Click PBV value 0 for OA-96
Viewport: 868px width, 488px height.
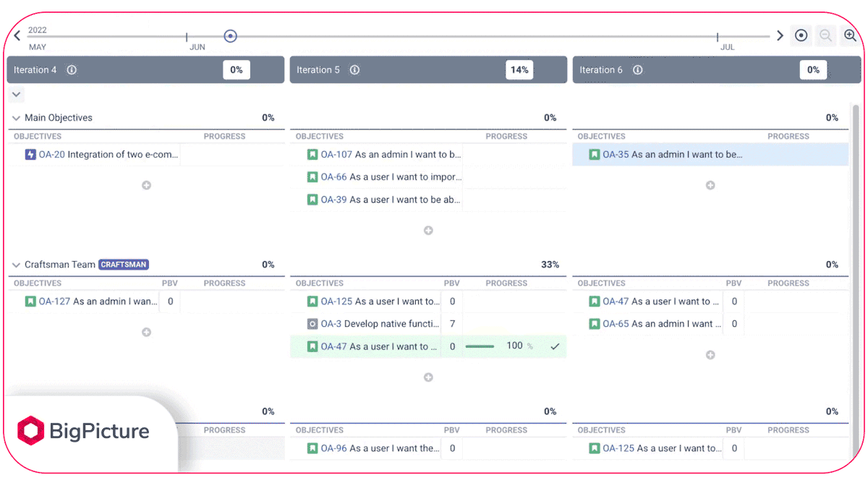(452, 448)
